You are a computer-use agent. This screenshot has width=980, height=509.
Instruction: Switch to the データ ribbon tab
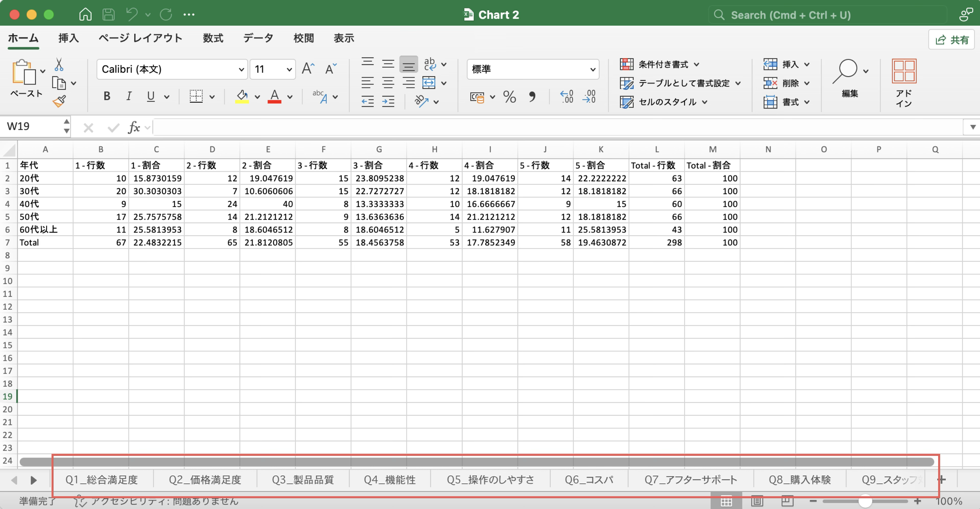(x=258, y=38)
